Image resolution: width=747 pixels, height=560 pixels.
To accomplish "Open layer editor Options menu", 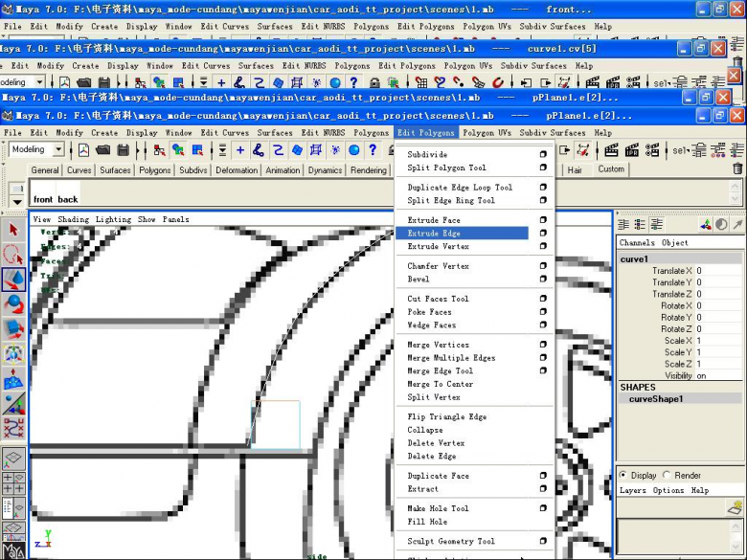I will 668,490.
